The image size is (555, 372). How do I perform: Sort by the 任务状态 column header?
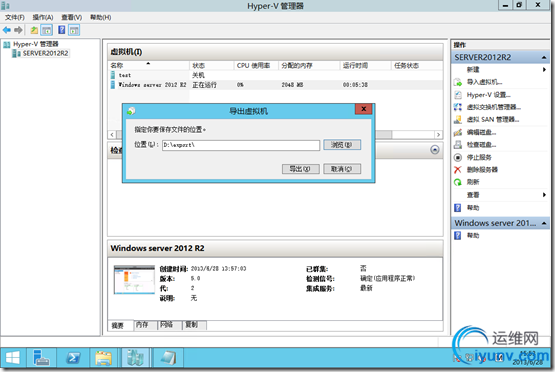pos(417,65)
